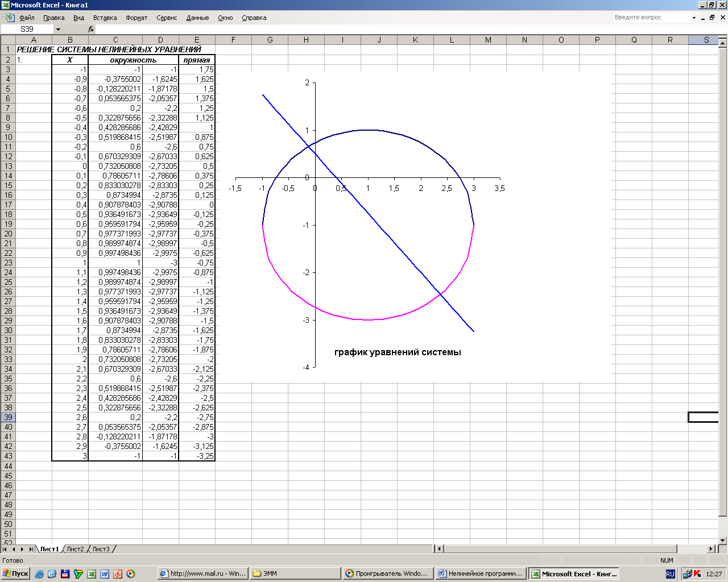Screen dimensions: 728x582
Task: Click the clock showing 12:27
Action: pyautogui.click(x=714, y=574)
